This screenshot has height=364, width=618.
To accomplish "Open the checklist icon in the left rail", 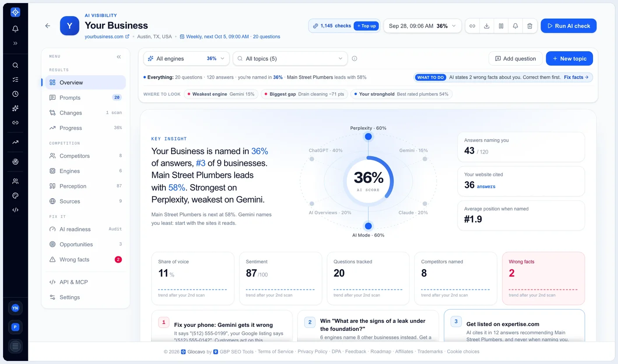I will (15, 80).
